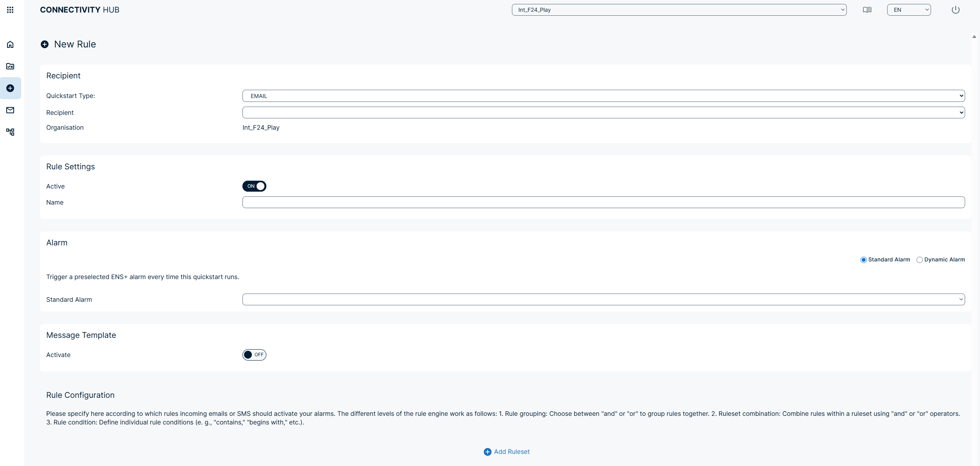Click the Connectivity Hub title
The height and width of the screenshot is (466, 980).
click(80, 10)
